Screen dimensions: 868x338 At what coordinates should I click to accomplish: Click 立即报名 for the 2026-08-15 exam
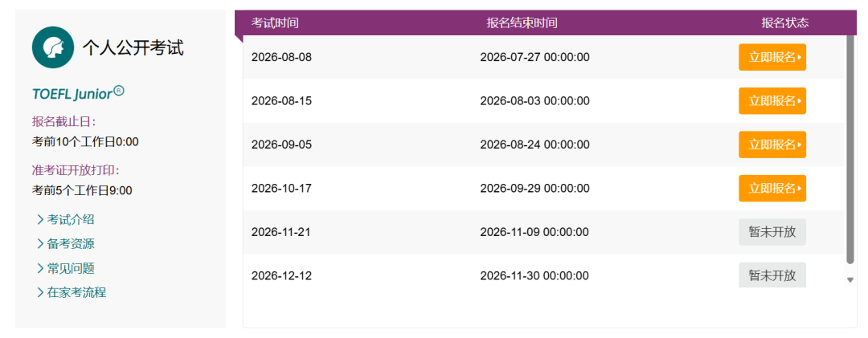pyautogui.click(x=772, y=100)
